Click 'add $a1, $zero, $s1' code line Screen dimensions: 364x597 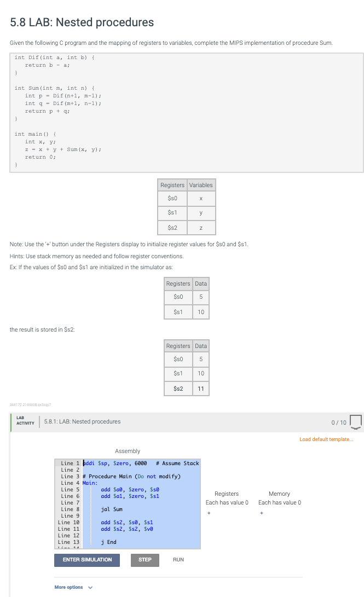point(130,496)
